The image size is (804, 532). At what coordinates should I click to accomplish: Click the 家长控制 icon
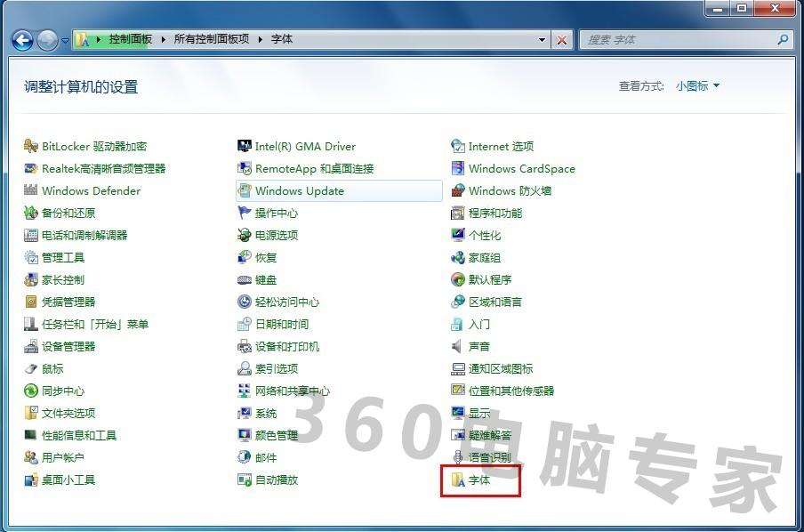[x=31, y=279]
